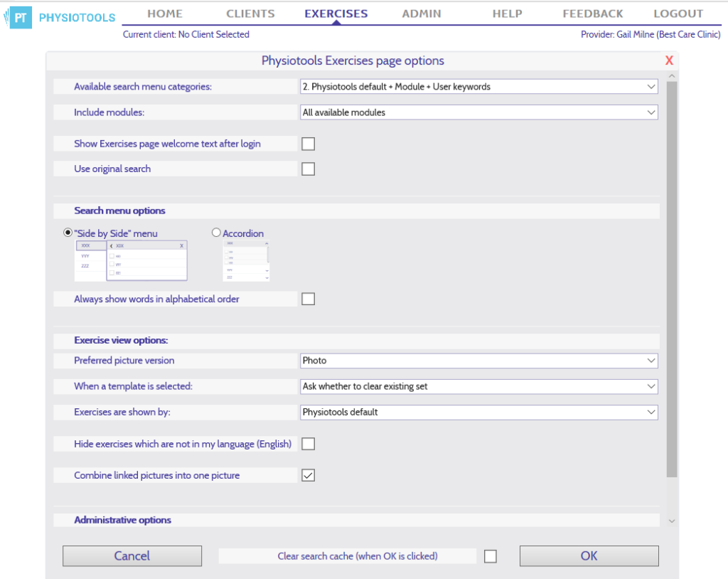Screen dimensions: 728x579
Task: Click the Physiotools Exercises page options title
Action: [353, 60]
